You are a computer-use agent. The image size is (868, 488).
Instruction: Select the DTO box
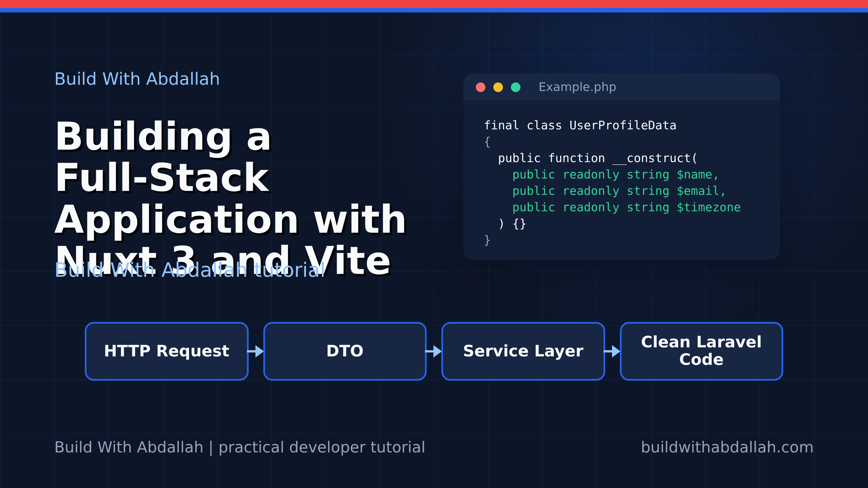click(345, 351)
